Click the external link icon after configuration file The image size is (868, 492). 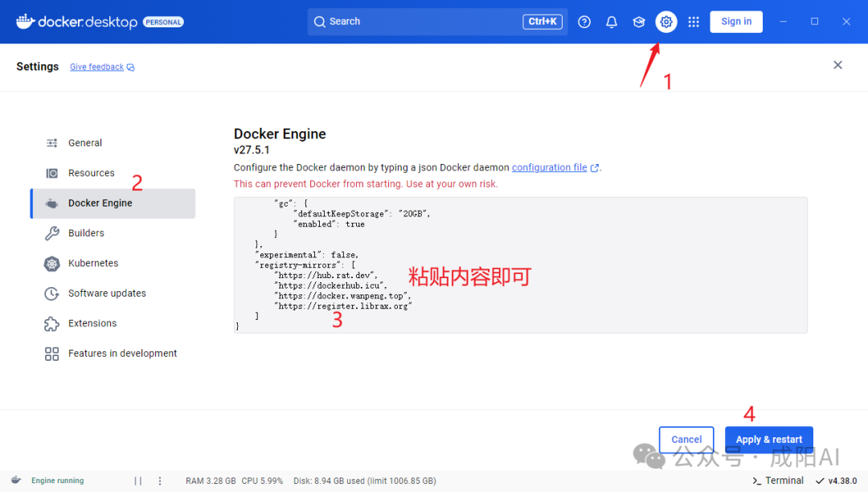coord(595,168)
